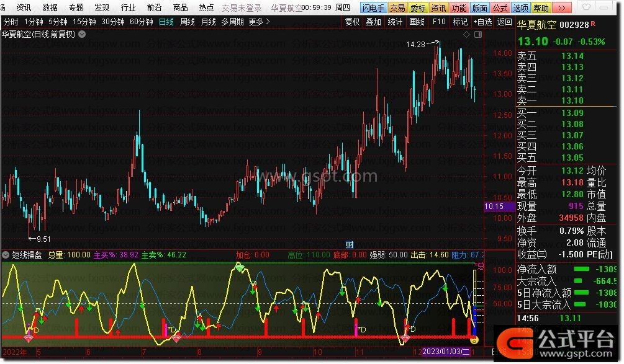Open the 前沿 menu
Viewport: 624px width, 364px height.
154,7
